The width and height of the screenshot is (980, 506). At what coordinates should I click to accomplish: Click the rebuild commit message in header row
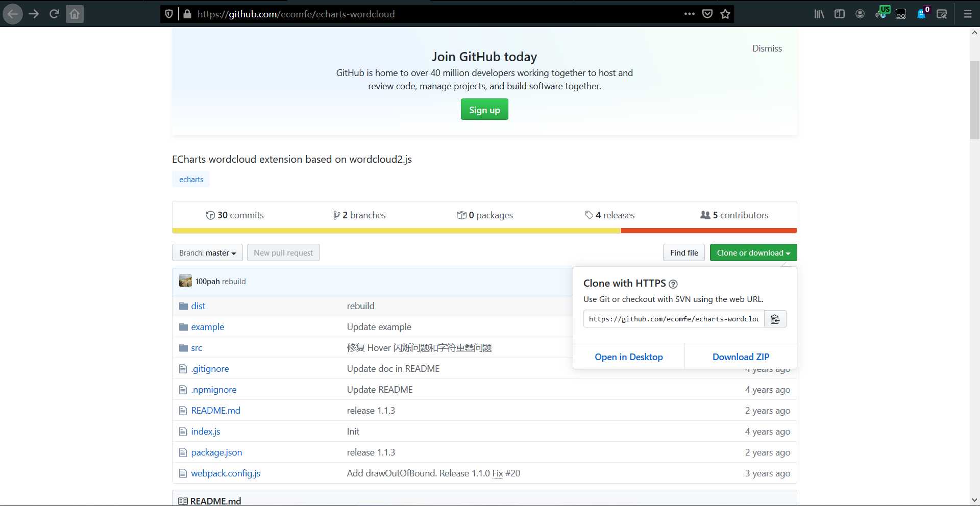point(234,281)
